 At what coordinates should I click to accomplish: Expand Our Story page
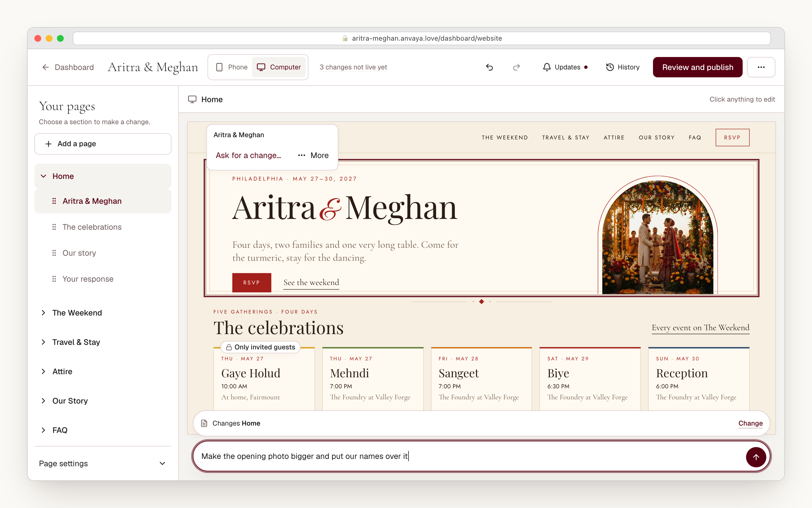[x=43, y=401]
